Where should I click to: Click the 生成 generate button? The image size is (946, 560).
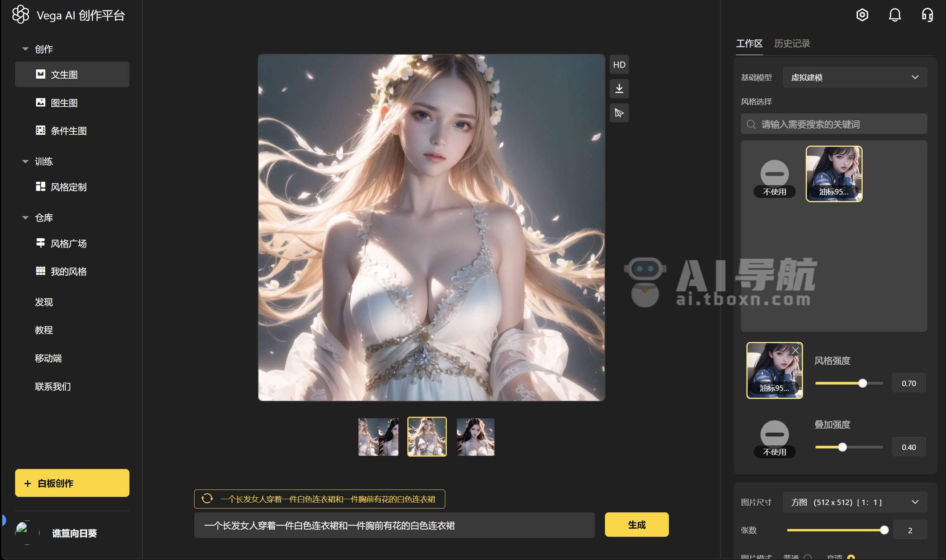[636, 525]
